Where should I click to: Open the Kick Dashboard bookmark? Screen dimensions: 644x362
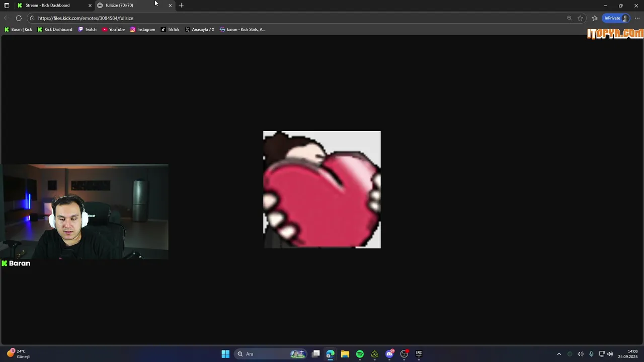click(x=55, y=30)
